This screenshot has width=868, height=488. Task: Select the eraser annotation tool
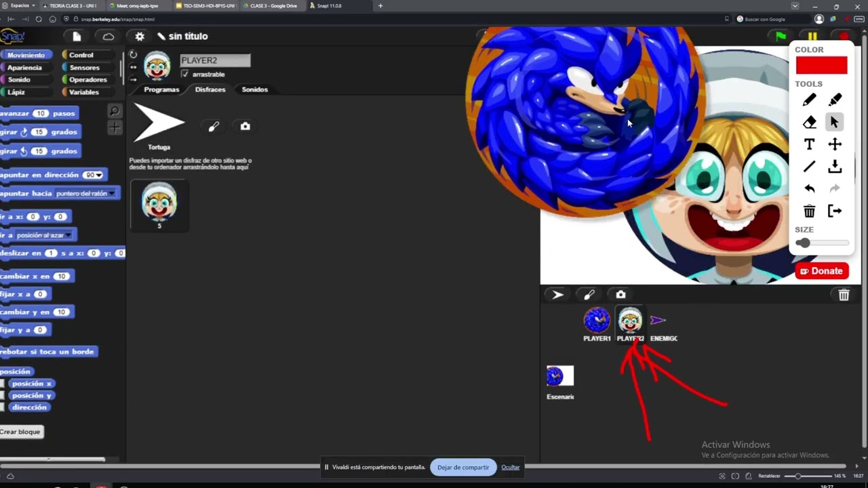click(x=809, y=123)
